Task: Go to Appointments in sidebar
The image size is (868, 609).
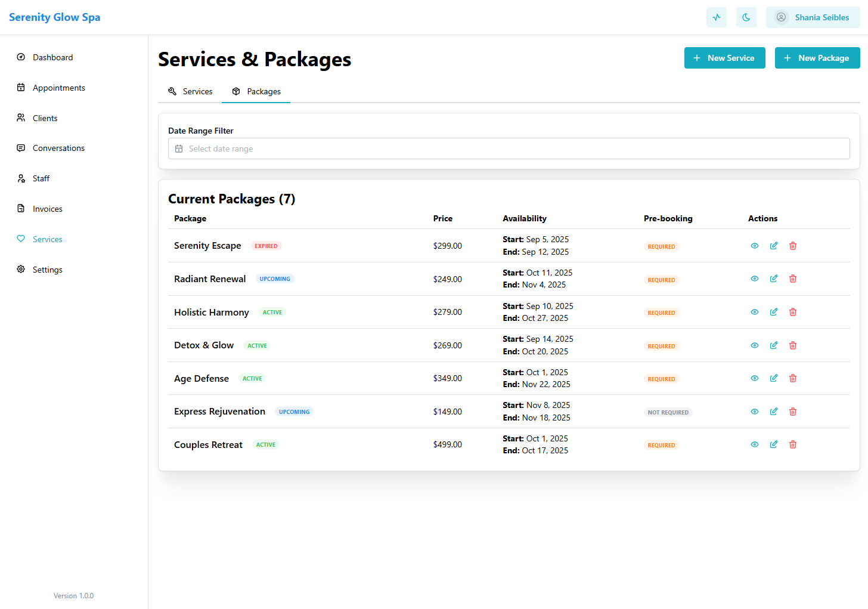Action: [58, 88]
